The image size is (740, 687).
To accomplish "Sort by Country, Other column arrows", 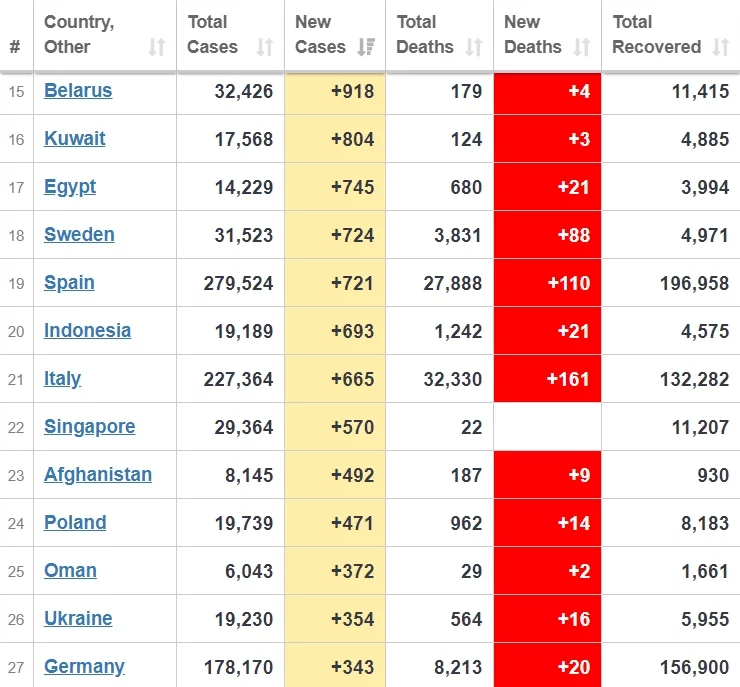I will coord(157,47).
